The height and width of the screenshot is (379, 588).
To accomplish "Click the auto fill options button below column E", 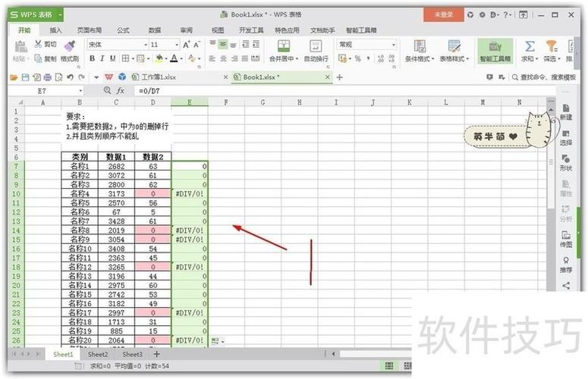I will tap(218, 341).
